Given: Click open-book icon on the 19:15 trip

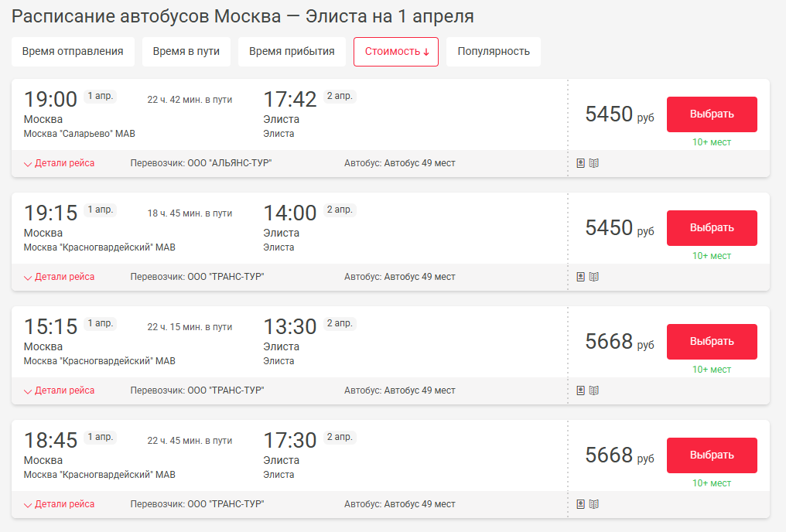Looking at the screenshot, I should (x=594, y=277).
